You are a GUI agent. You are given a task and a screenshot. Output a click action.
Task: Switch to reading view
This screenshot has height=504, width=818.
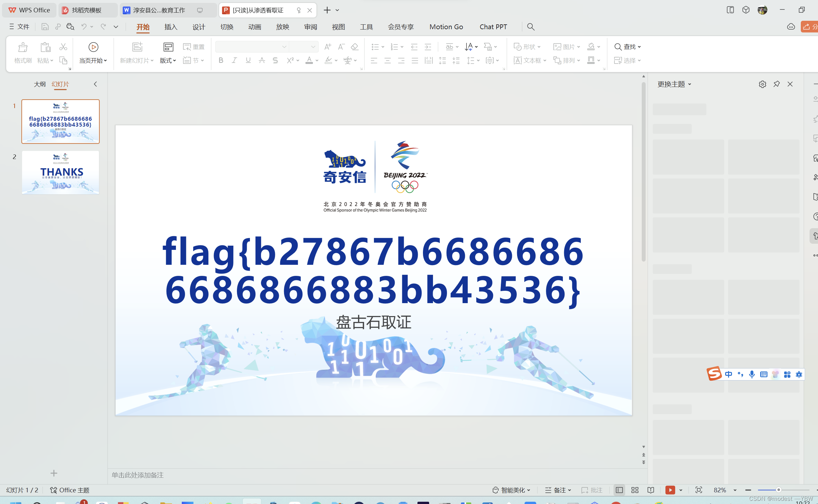point(650,490)
